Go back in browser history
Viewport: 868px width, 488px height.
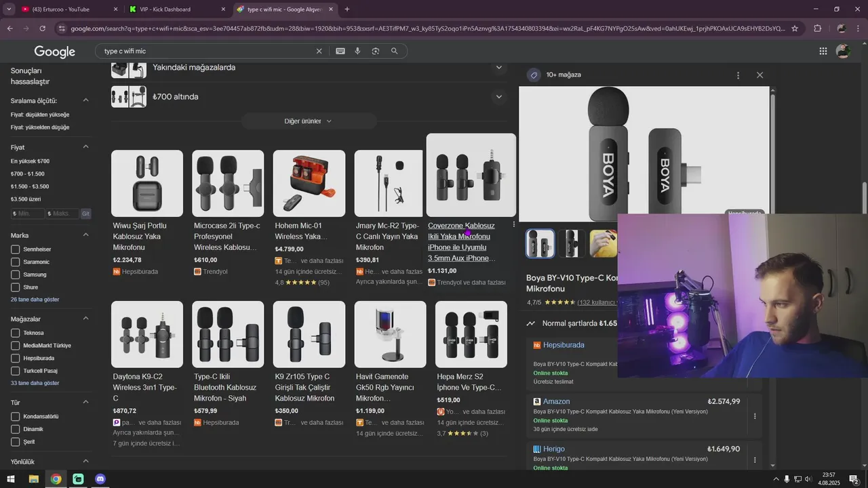coord(9,28)
